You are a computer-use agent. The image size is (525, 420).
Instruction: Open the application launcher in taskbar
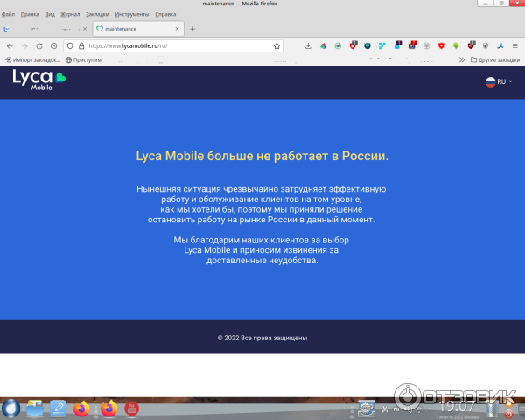(11, 409)
